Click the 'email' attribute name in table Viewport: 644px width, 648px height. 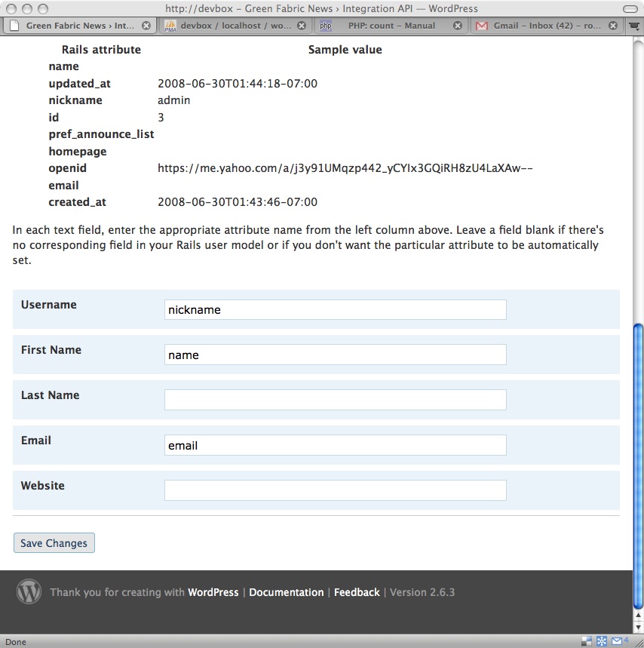point(63,186)
